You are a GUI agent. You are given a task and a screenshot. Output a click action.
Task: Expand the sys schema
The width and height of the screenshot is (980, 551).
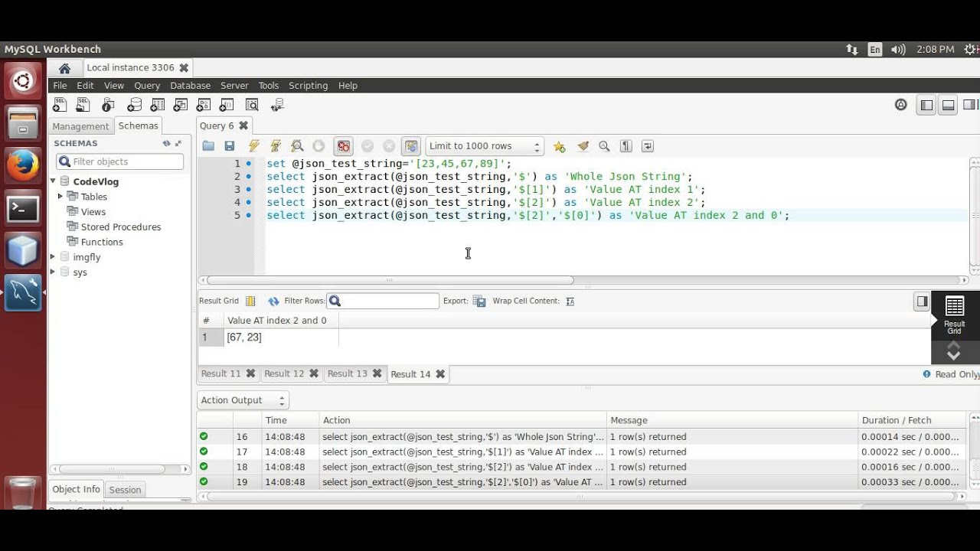coord(53,272)
